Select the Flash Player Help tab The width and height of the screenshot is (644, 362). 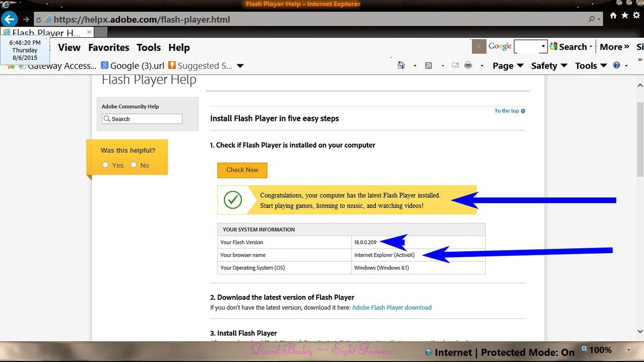(46, 33)
